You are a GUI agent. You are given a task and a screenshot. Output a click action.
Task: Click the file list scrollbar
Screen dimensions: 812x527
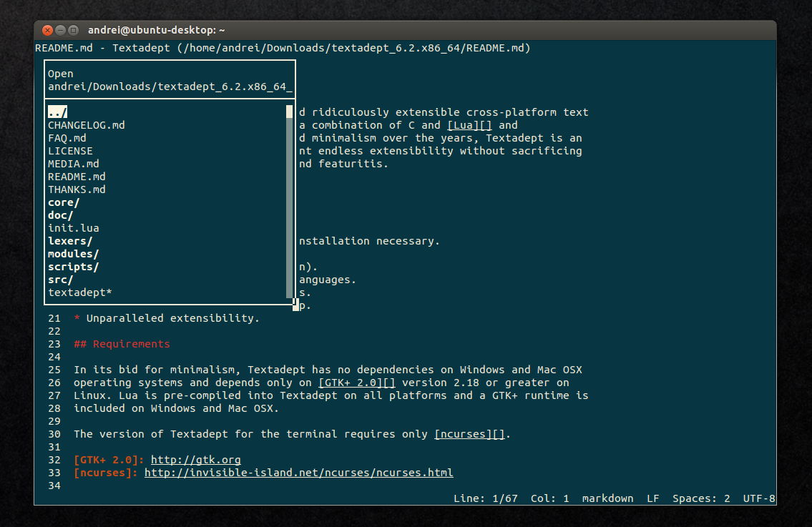point(290,202)
